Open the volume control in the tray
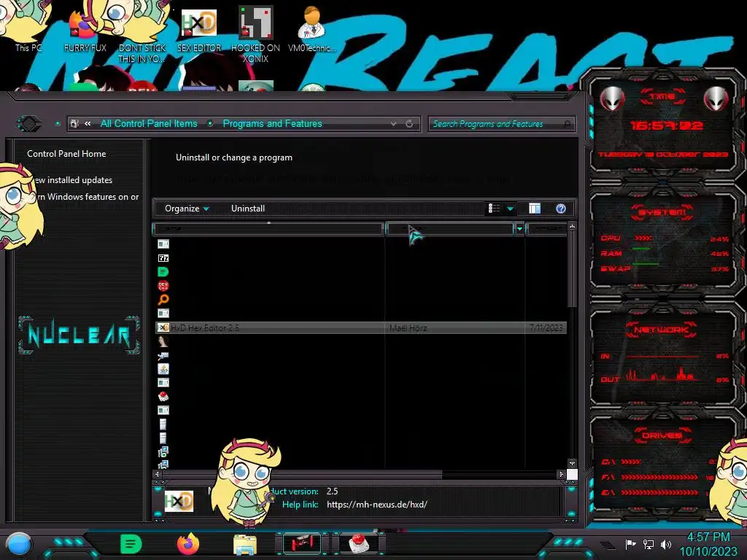Screen dimensions: 747x560 (666, 544)
